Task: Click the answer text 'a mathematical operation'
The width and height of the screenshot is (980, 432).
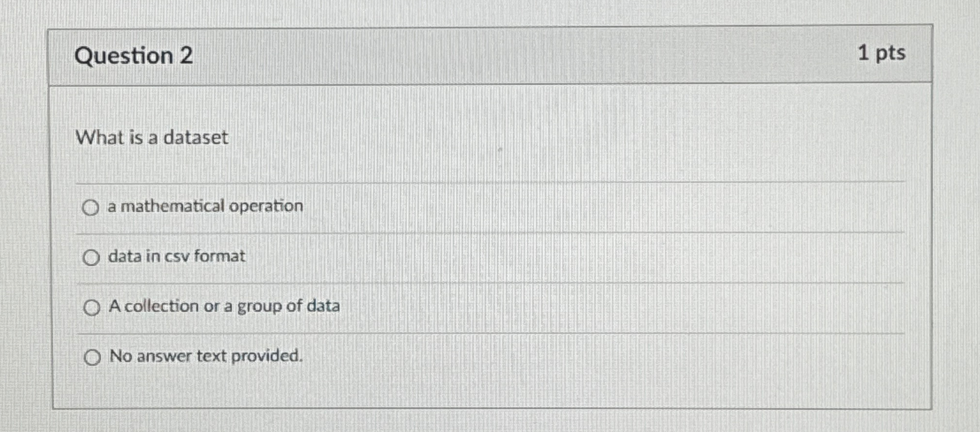Action: click(205, 207)
